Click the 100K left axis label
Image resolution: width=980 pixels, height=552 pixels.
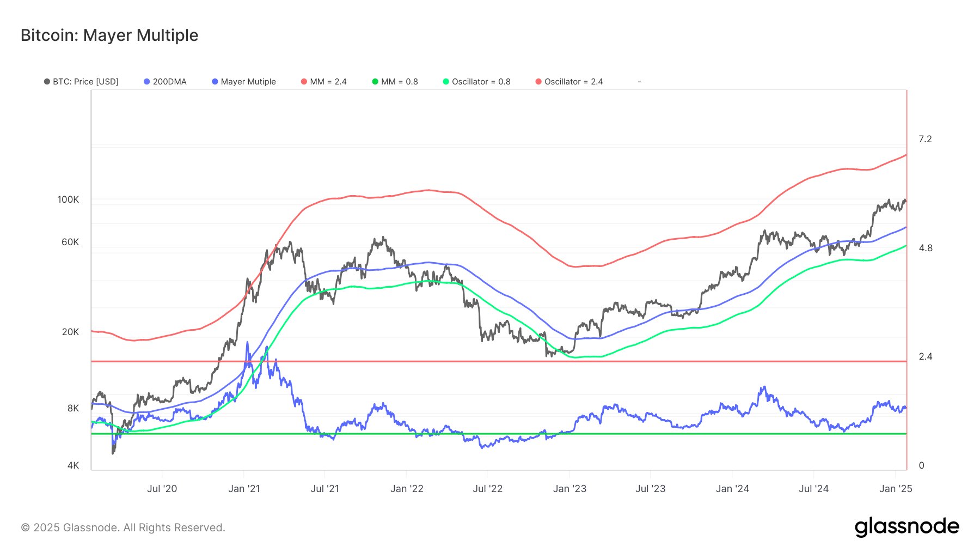(68, 200)
